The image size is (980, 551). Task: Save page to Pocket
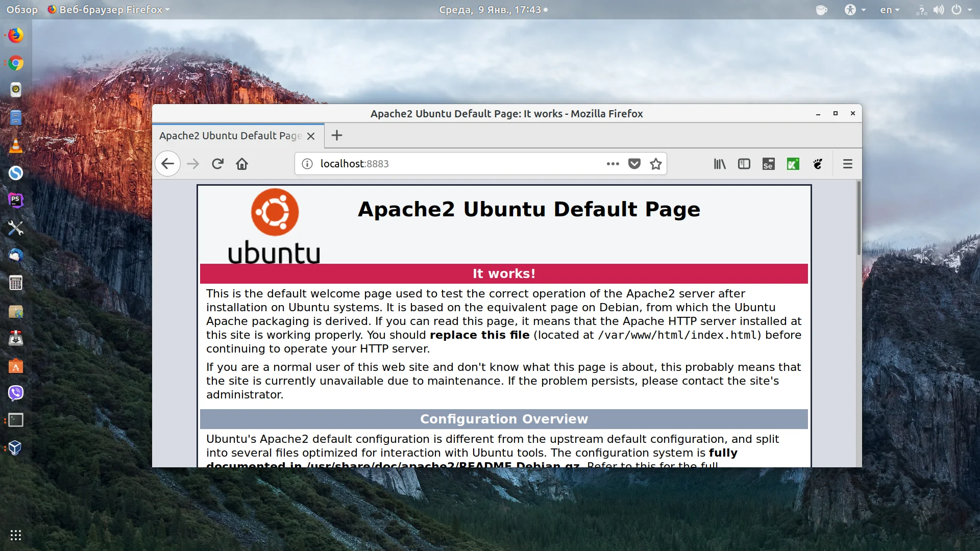pos(634,164)
